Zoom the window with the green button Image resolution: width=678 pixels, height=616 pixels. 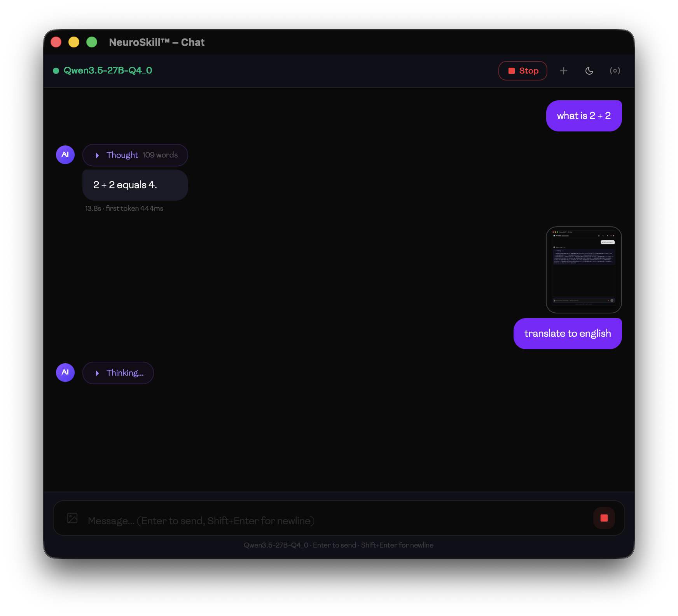92,42
